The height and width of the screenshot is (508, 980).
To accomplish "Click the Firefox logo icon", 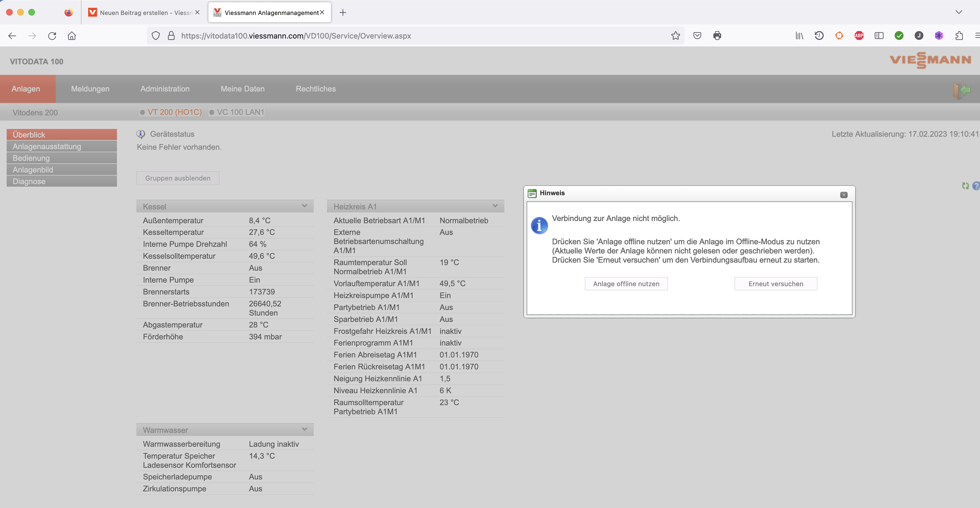I will [68, 12].
